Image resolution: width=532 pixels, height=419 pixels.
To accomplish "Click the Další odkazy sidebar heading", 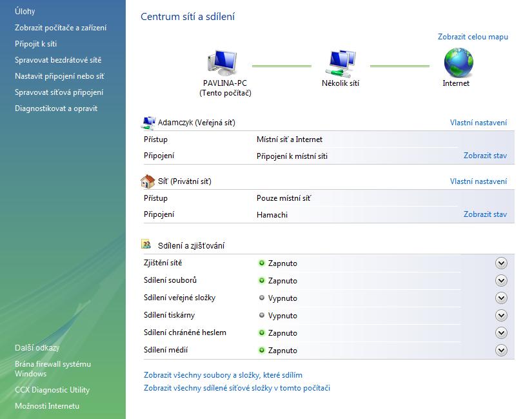I will pos(37,347).
